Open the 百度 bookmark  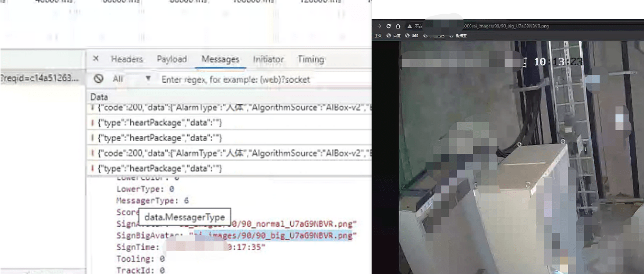(x=393, y=36)
